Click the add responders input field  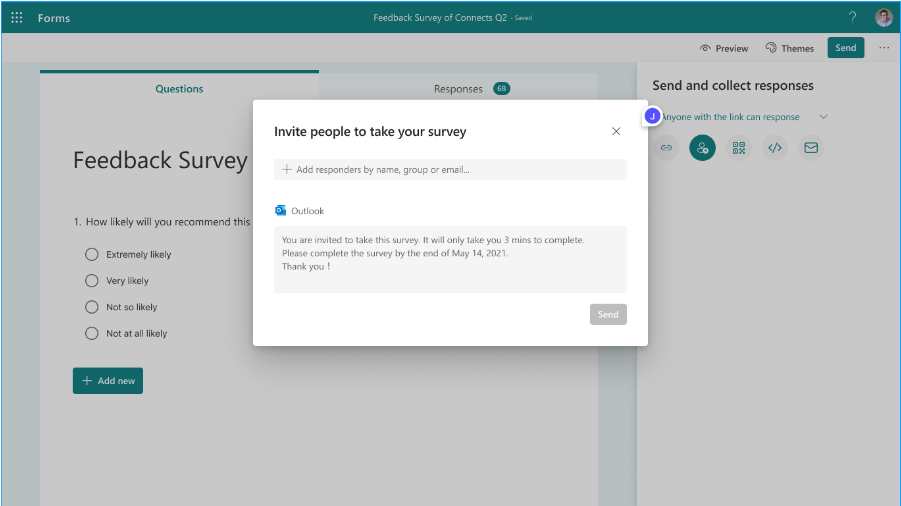(x=450, y=169)
